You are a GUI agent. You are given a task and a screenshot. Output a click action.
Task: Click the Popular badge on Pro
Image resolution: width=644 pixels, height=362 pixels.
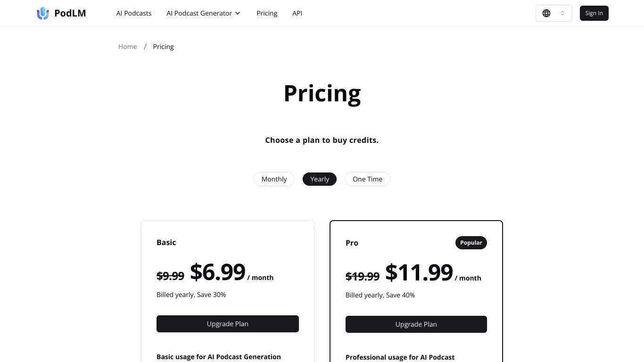tap(471, 243)
